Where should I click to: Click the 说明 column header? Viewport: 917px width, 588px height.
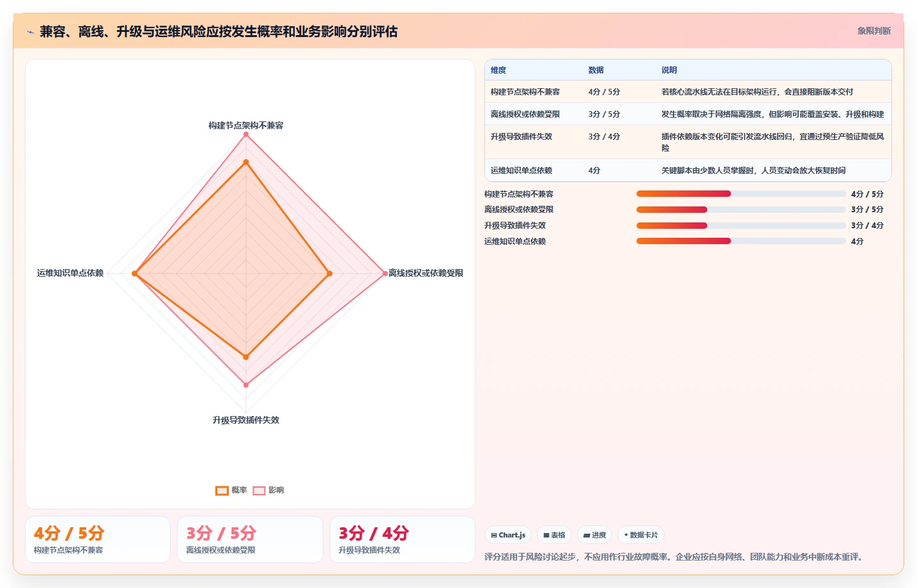[669, 70]
